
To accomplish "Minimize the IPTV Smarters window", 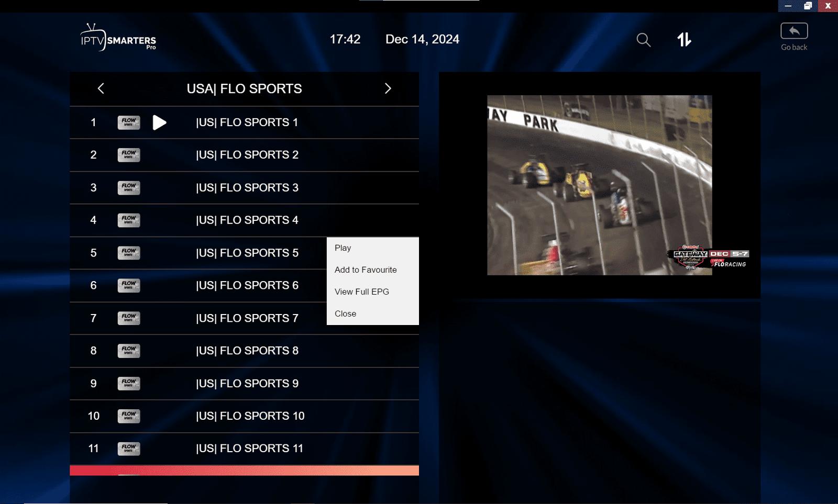I will point(788,6).
